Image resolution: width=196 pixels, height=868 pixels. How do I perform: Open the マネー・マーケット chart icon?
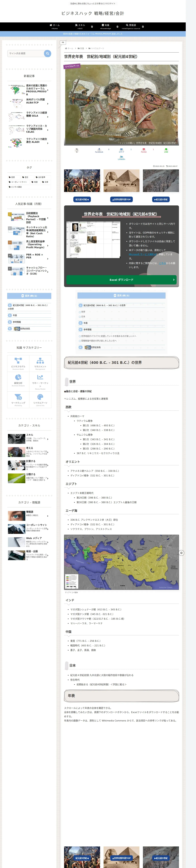click(40, 377)
